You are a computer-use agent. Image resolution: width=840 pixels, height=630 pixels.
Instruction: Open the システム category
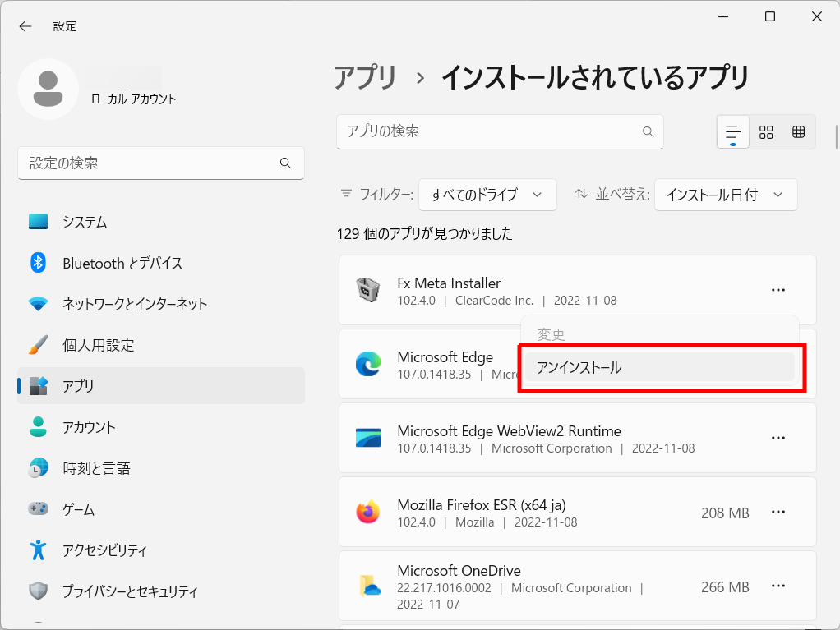(161, 222)
